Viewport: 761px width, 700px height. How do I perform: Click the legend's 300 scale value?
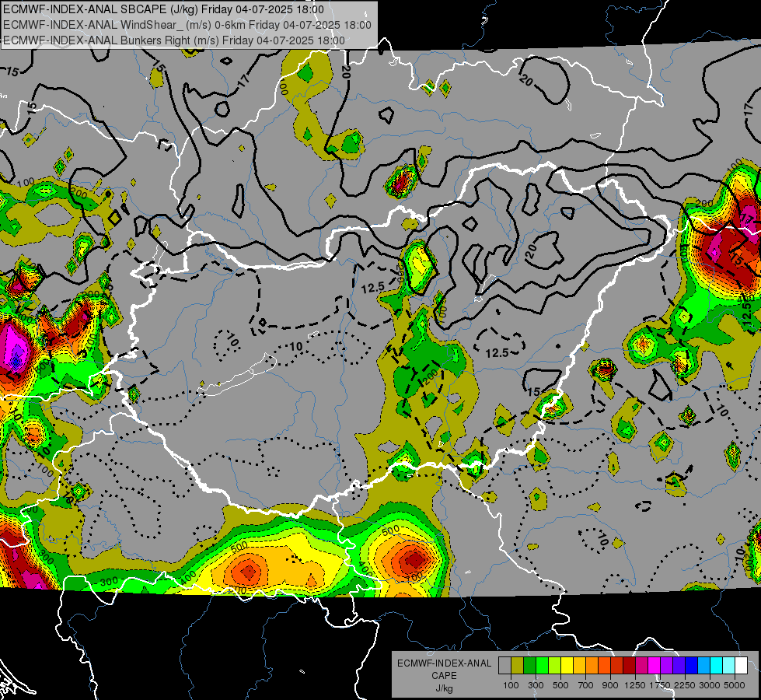(536, 685)
